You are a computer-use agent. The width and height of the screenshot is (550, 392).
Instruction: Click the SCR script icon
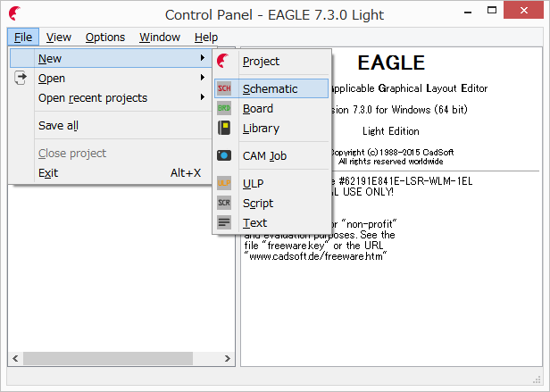[x=224, y=203]
